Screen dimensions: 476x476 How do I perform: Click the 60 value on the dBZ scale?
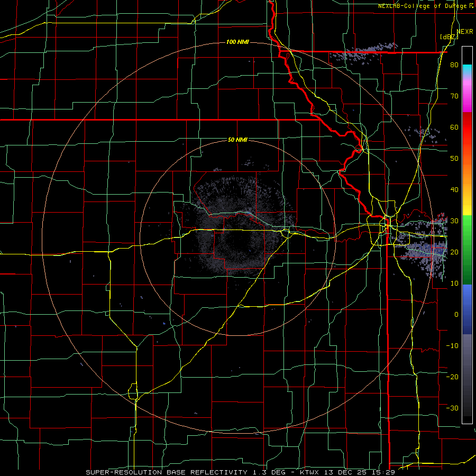454,127
